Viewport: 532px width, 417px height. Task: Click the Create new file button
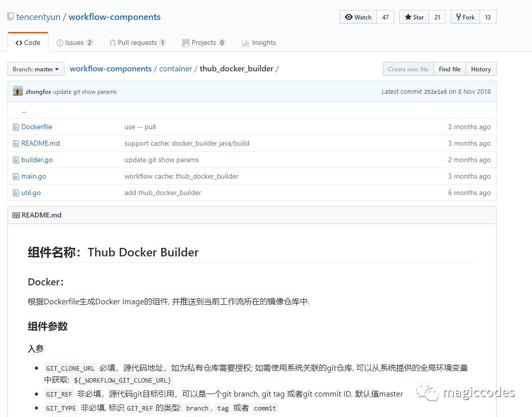408,69
